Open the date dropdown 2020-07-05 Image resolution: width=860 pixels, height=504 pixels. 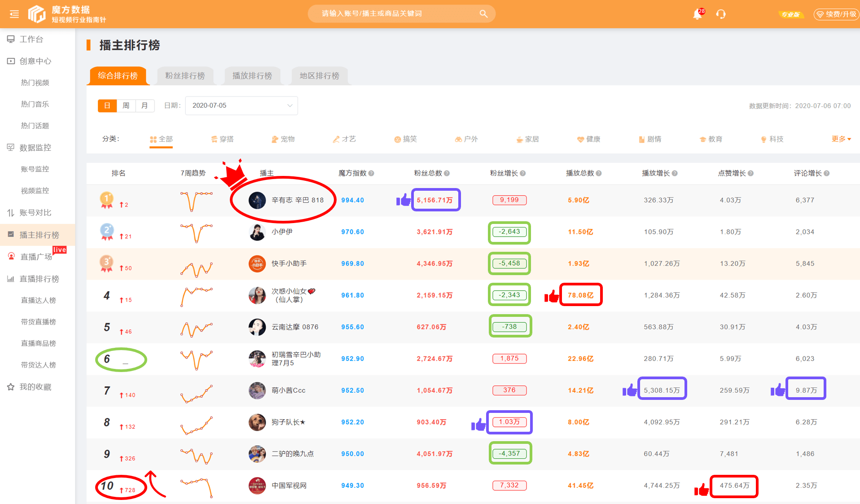point(241,105)
